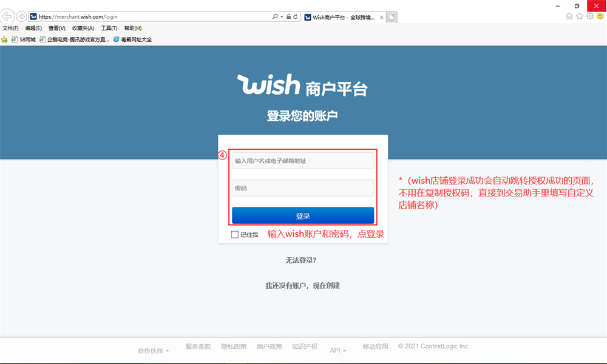Open the 查看(V) menu

pyautogui.click(x=57, y=29)
